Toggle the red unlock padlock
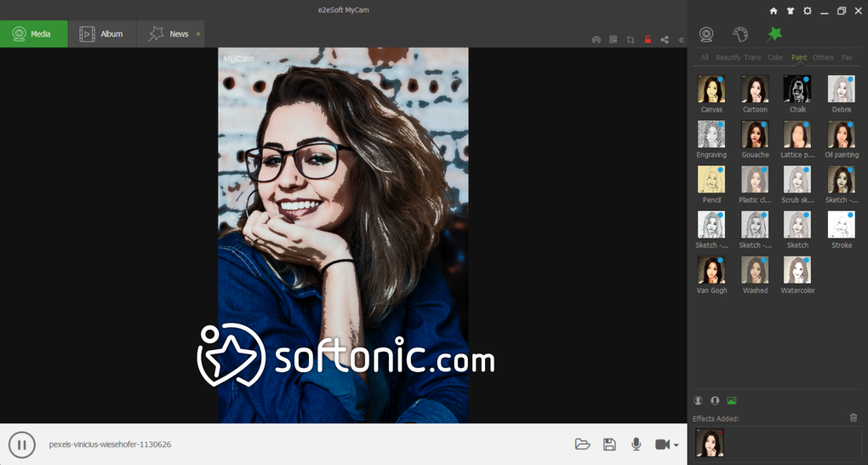Viewport: 868px width, 465px height. click(x=648, y=40)
